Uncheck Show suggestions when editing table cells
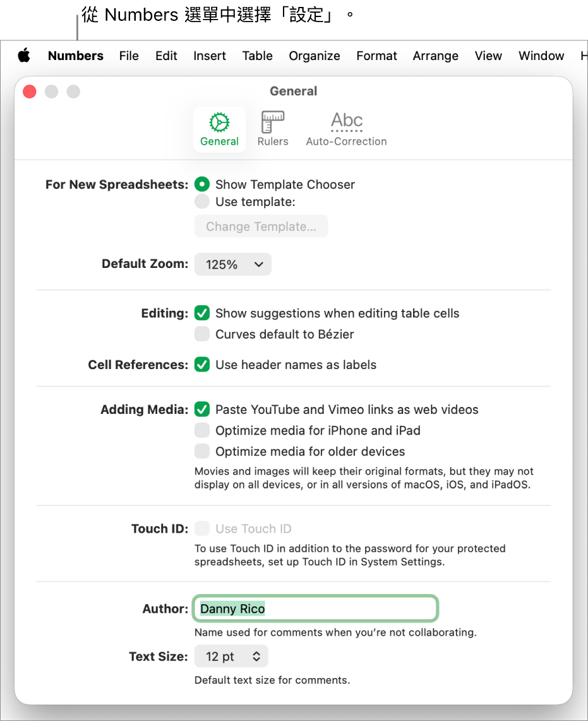Image resolution: width=588 pixels, height=721 pixels. [x=202, y=313]
